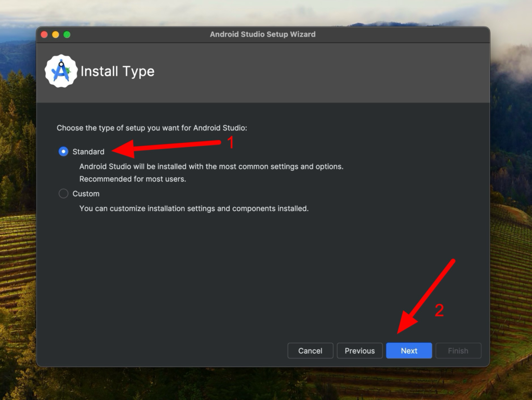Click the "Android Studio Setup Wizard" title bar
The height and width of the screenshot is (400, 532).
(x=262, y=34)
